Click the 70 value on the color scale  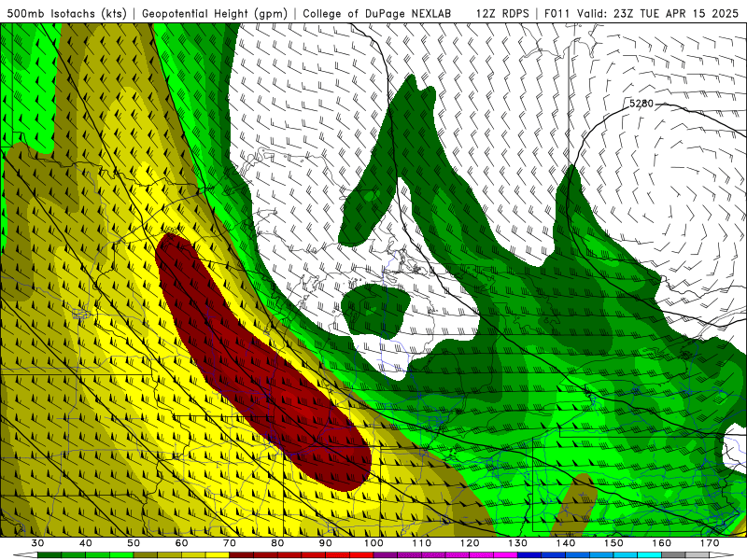click(230, 543)
